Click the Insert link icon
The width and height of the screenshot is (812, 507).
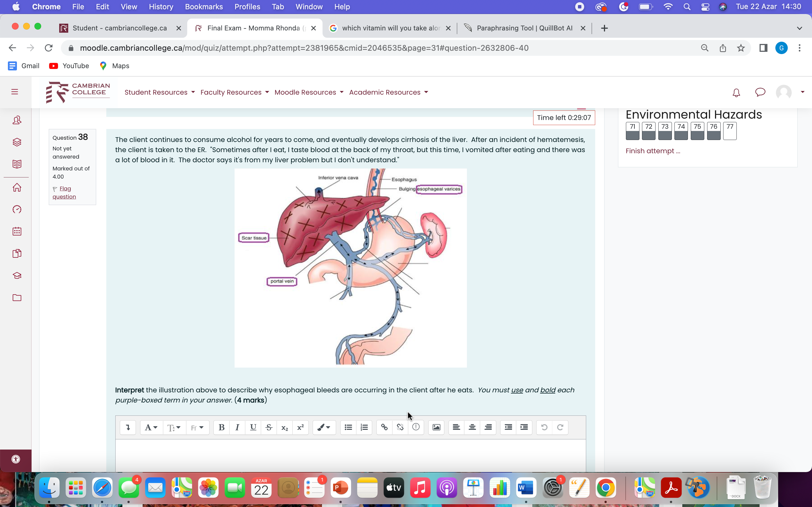click(x=384, y=427)
